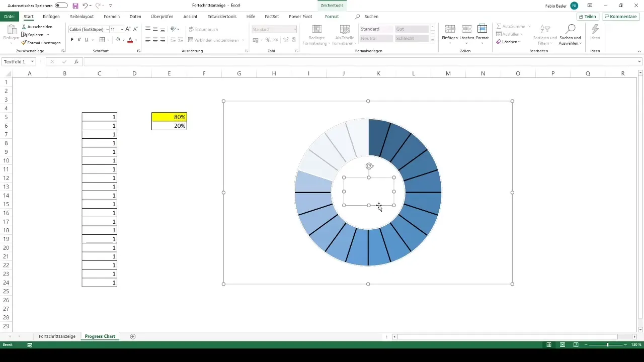Open the font name dropdown Calibri
The image size is (644, 362).
(x=107, y=30)
